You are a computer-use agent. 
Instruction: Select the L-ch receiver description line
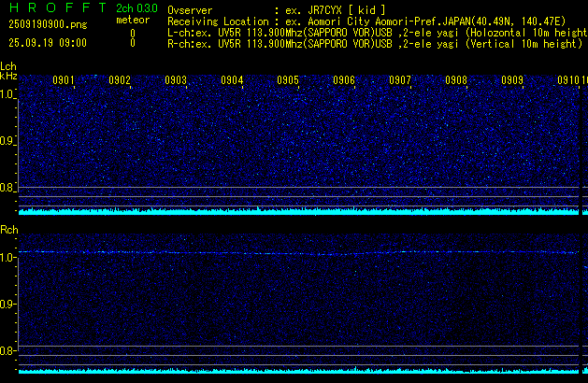[x=374, y=32]
